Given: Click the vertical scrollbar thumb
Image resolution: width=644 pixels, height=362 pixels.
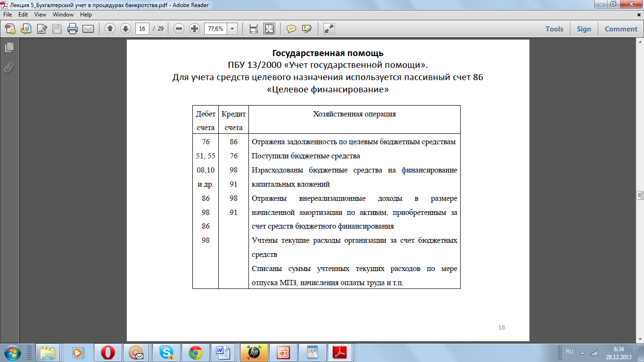Looking at the screenshot, I should (640, 195).
